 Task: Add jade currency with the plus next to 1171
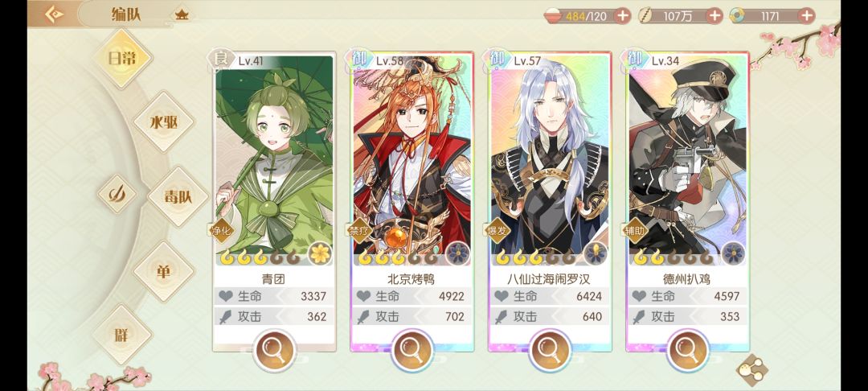tap(807, 16)
